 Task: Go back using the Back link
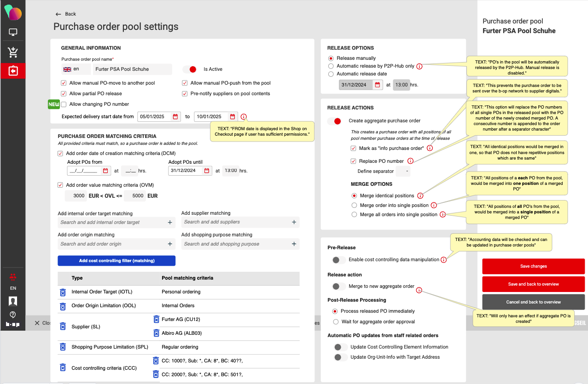click(x=66, y=14)
